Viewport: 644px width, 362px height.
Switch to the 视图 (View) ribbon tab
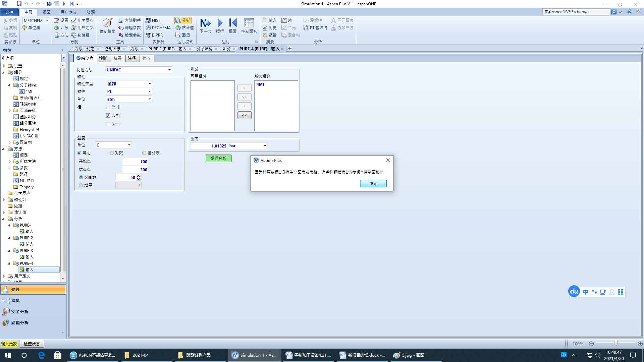tap(46, 12)
